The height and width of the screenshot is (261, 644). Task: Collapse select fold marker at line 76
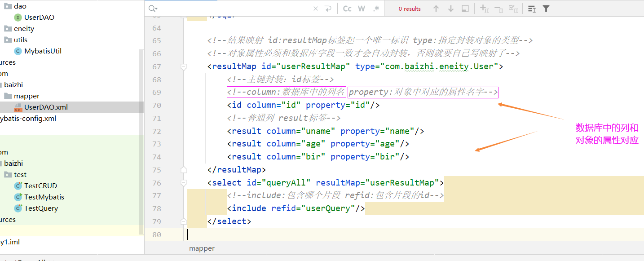click(183, 183)
